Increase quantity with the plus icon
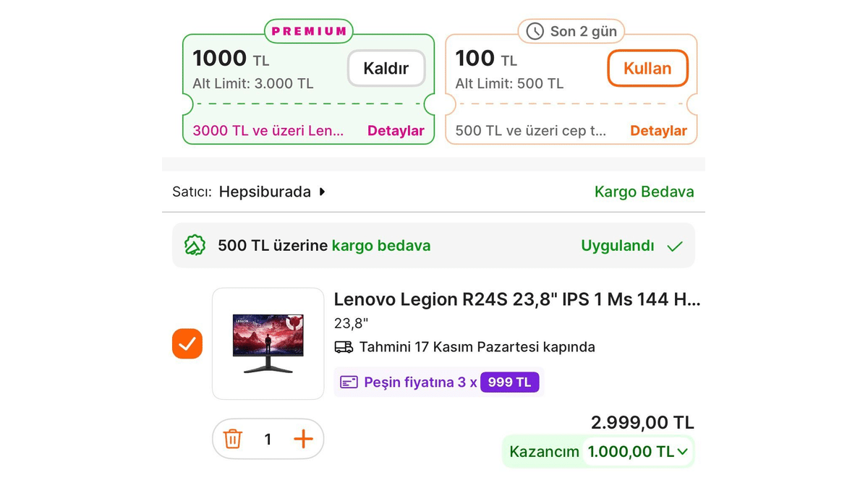Screen dimensions: 868x488 304,439
